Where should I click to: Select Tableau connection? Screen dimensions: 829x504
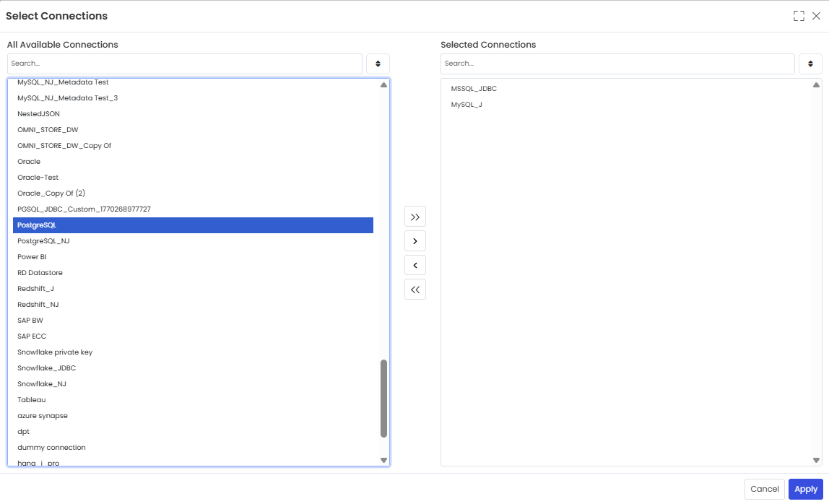click(x=193, y=400)
